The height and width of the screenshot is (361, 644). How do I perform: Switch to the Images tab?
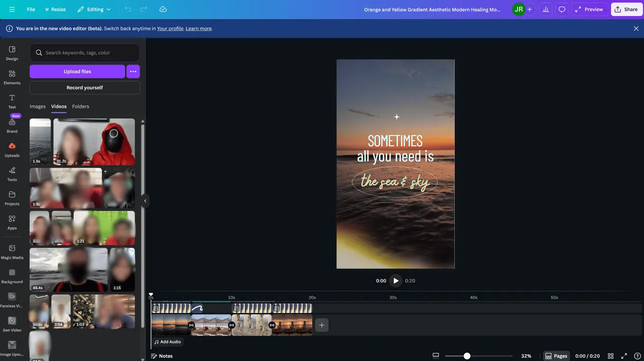38,106
